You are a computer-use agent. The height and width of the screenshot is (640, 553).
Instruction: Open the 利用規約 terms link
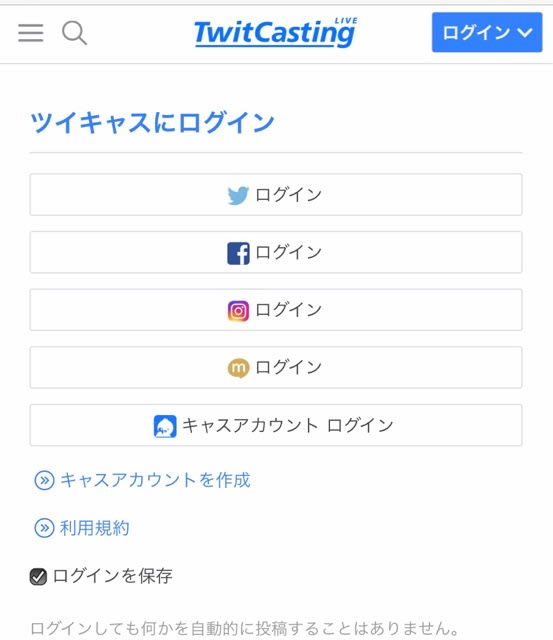point(95,528)
